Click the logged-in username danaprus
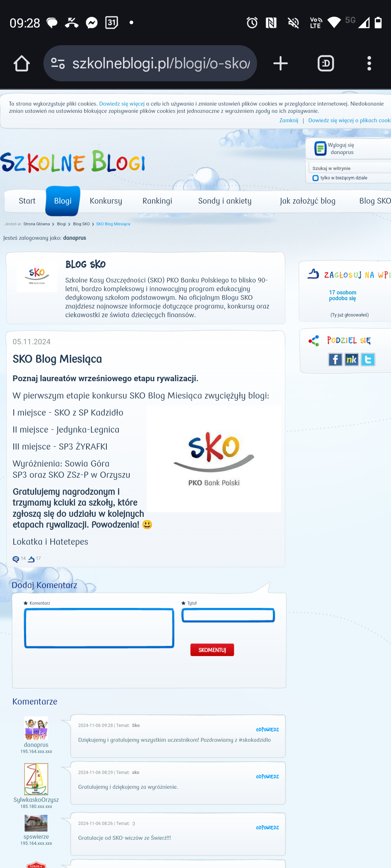The height and width of the screenshot is (868, 391). [x=75, y=238]
